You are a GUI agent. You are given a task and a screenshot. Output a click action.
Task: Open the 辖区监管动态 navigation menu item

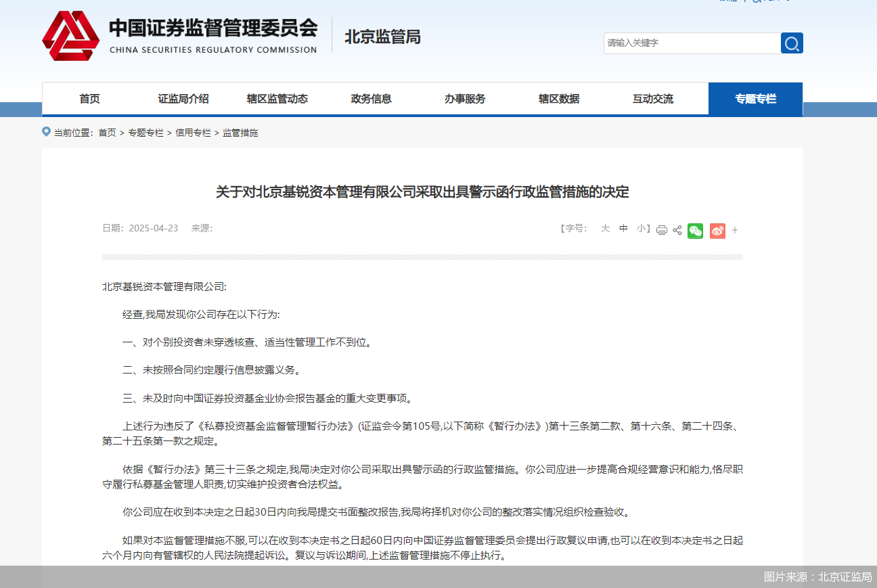[279, 99]
